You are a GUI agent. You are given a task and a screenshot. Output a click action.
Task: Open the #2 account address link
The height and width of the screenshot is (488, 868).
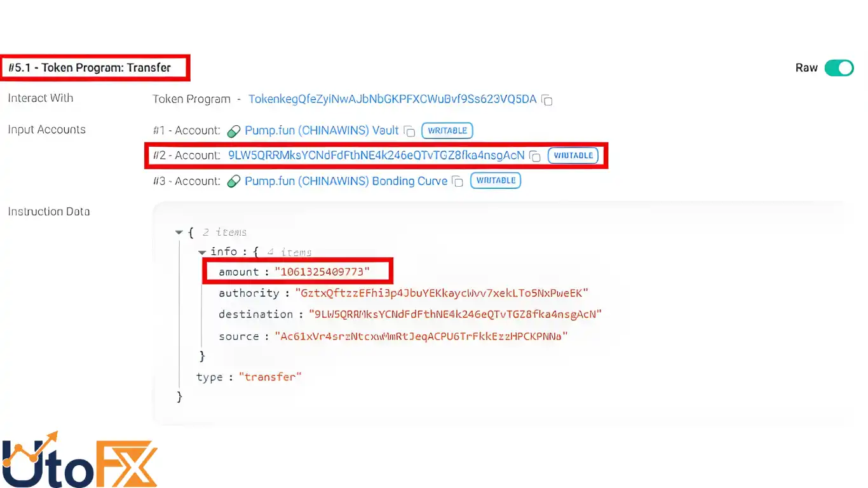pyautogui.click(x=376, y=155)
